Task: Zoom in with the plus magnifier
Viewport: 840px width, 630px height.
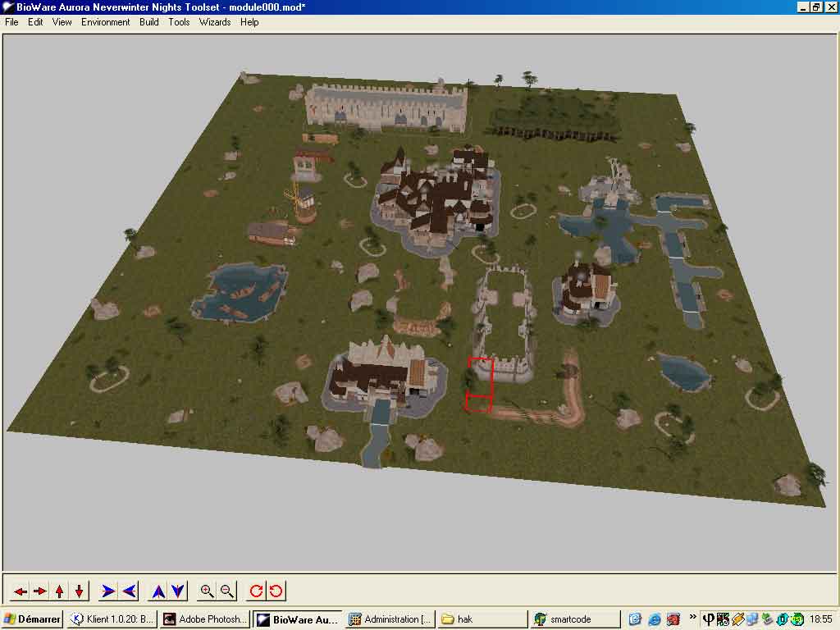Action: coord(207,591)
